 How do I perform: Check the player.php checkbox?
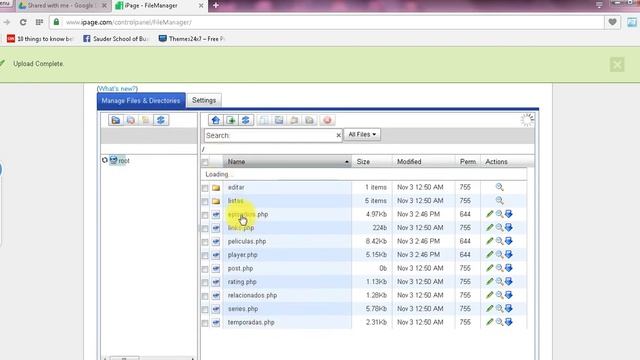(x=205, y=256)
